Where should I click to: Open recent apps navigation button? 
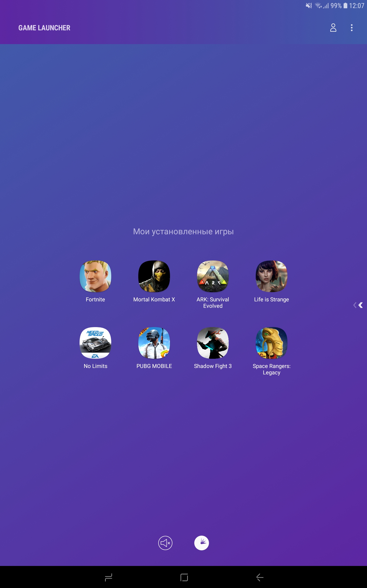pyautogui.click(x=108, y=577)
